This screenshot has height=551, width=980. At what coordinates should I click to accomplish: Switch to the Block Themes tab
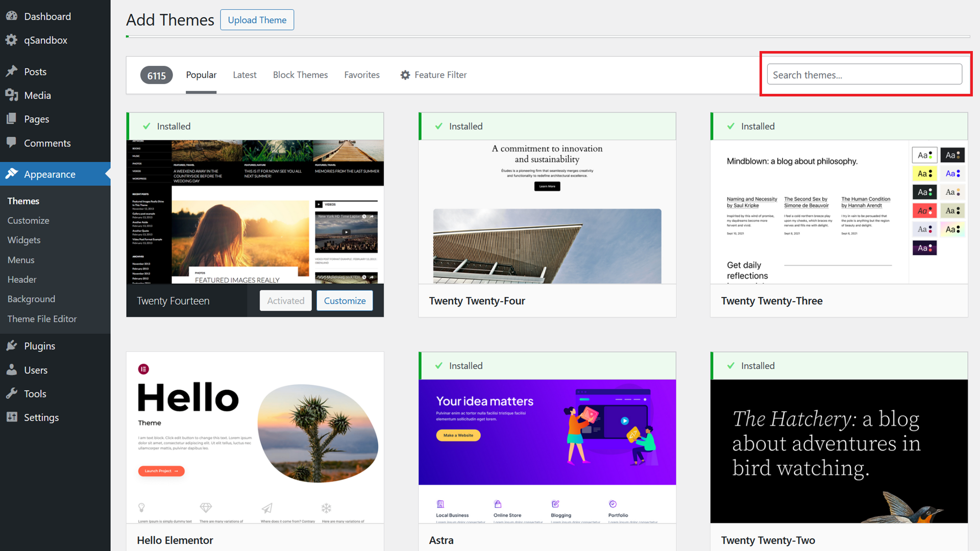click(x=300, y=75)
